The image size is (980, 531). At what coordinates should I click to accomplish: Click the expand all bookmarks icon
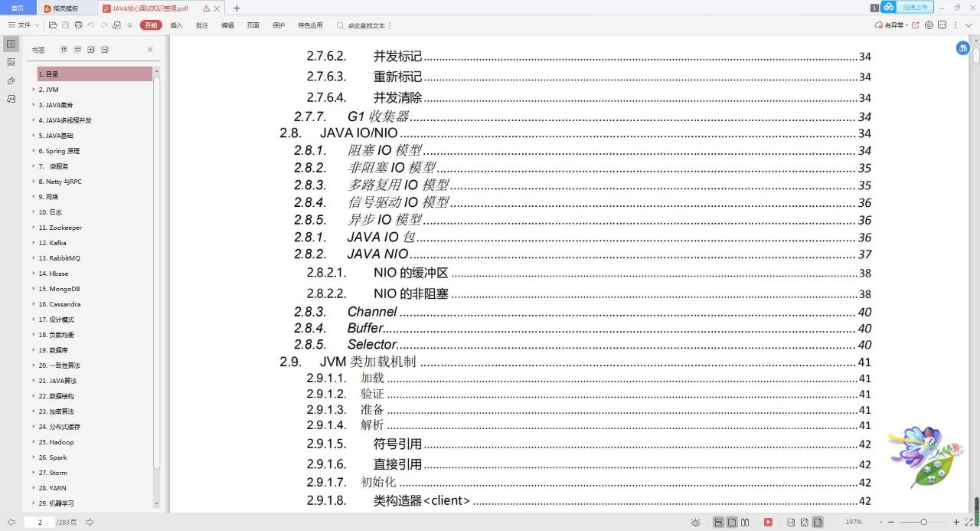tap(64, 50)
